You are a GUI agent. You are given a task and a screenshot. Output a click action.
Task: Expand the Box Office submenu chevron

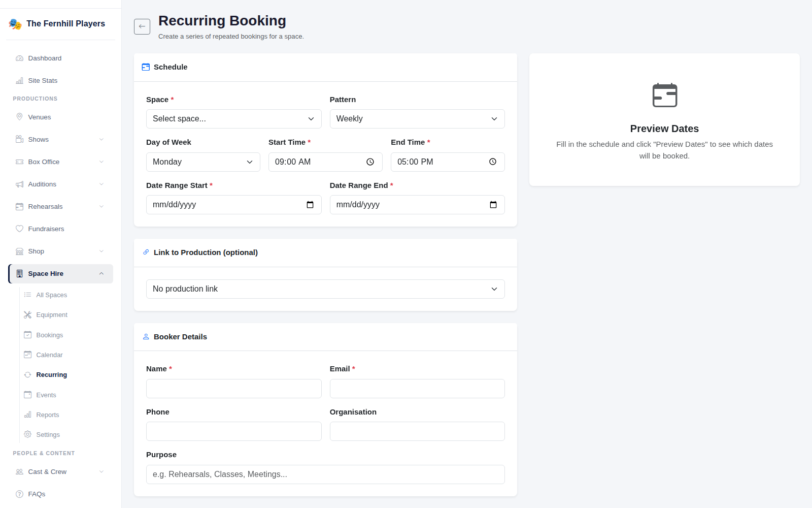(101, 162)
